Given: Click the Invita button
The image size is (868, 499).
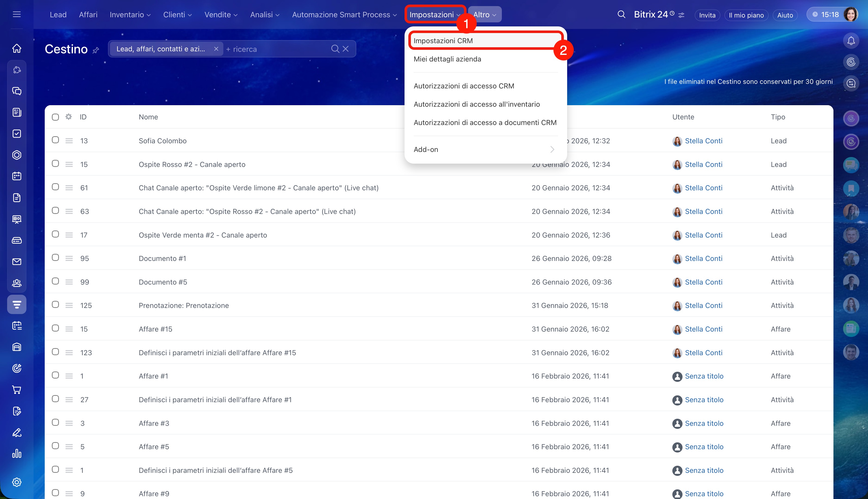Looking at the screenshot, I should [x=707, y=15].
